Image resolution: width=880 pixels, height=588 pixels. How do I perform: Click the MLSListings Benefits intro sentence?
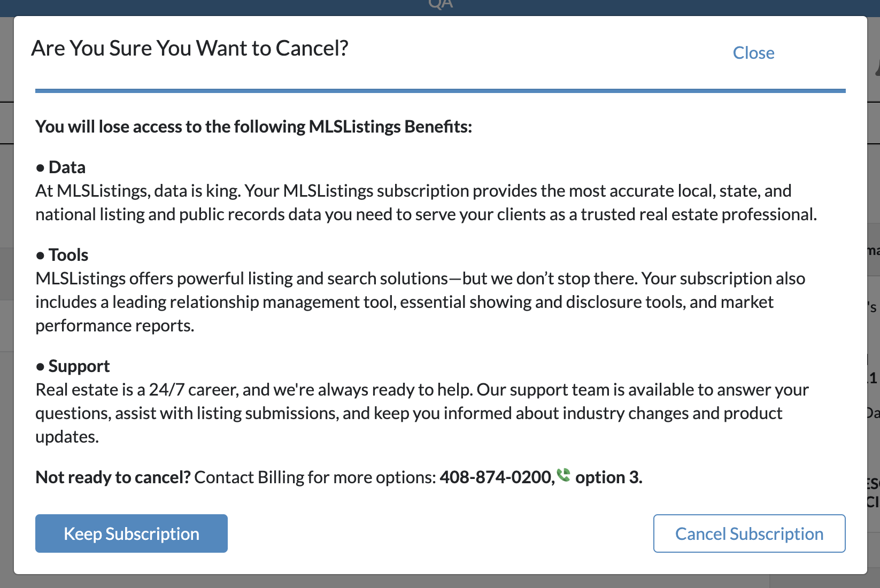click(253, 127)
